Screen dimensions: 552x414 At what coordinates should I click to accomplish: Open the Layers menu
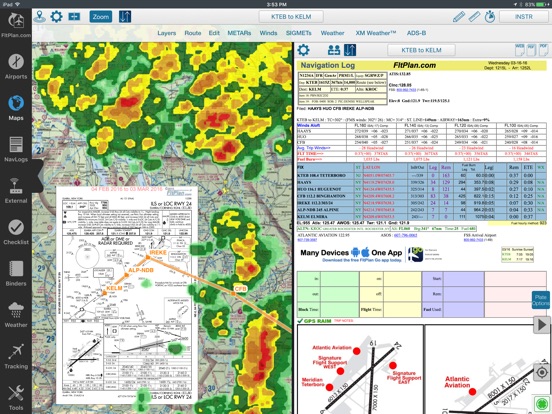[167, 33]
